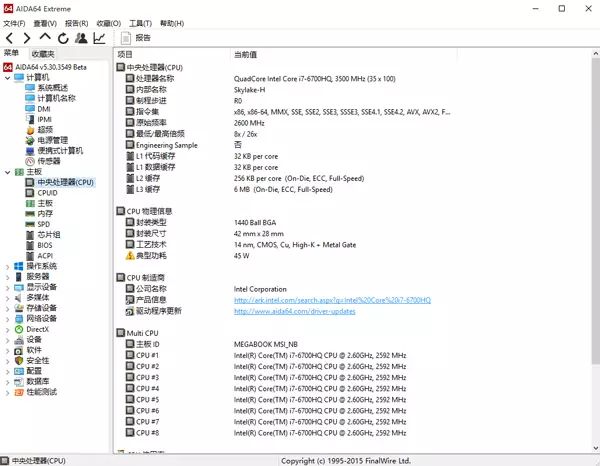Open the user manager silhouette toolbar icon
Screen dimensions: 600x466
(x=81, y=38)
